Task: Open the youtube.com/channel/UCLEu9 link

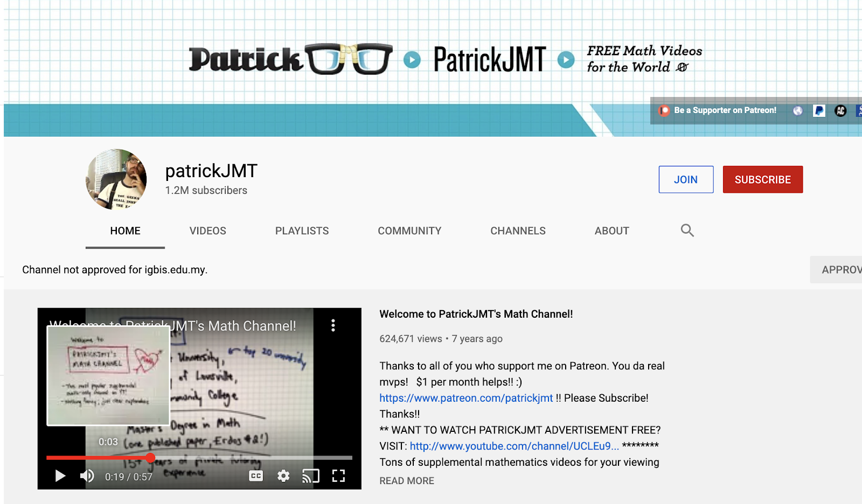Action: 515,446
